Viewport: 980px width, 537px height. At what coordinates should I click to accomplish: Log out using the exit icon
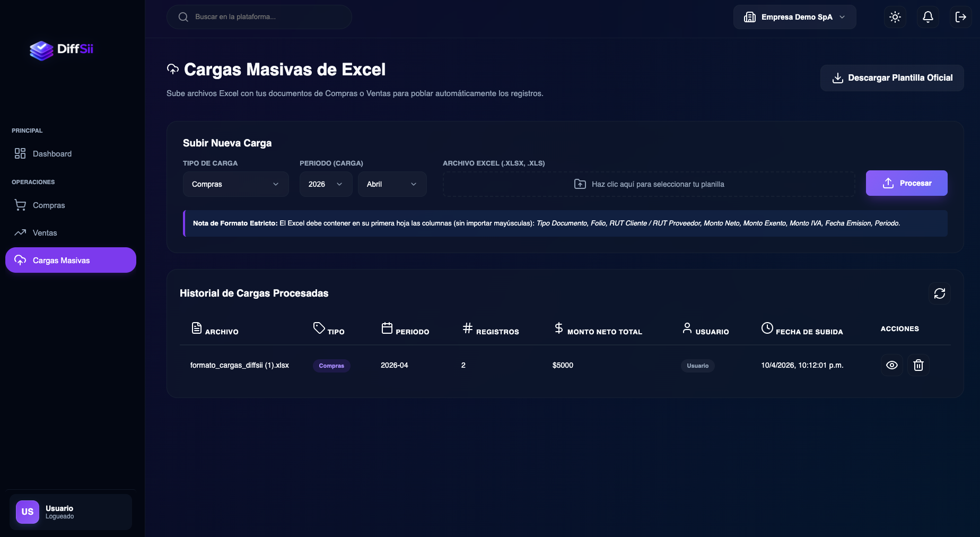pyautogui.click(x=960, y=16)
